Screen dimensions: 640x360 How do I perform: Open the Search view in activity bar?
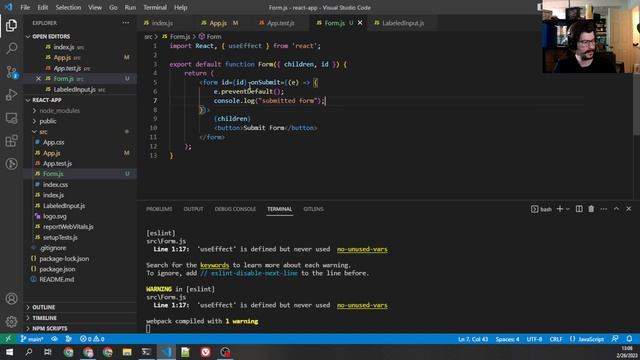11,48
